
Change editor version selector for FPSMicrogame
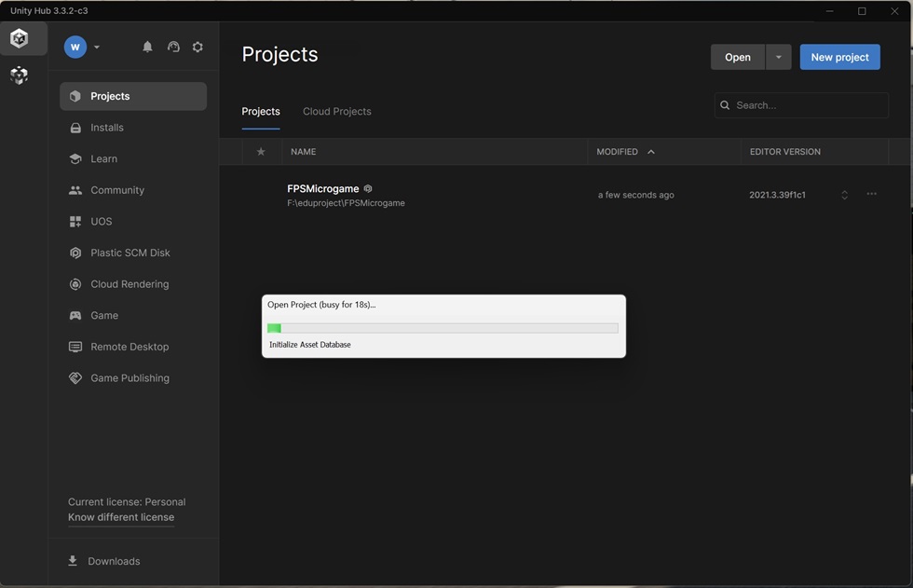tap(844, 195)
